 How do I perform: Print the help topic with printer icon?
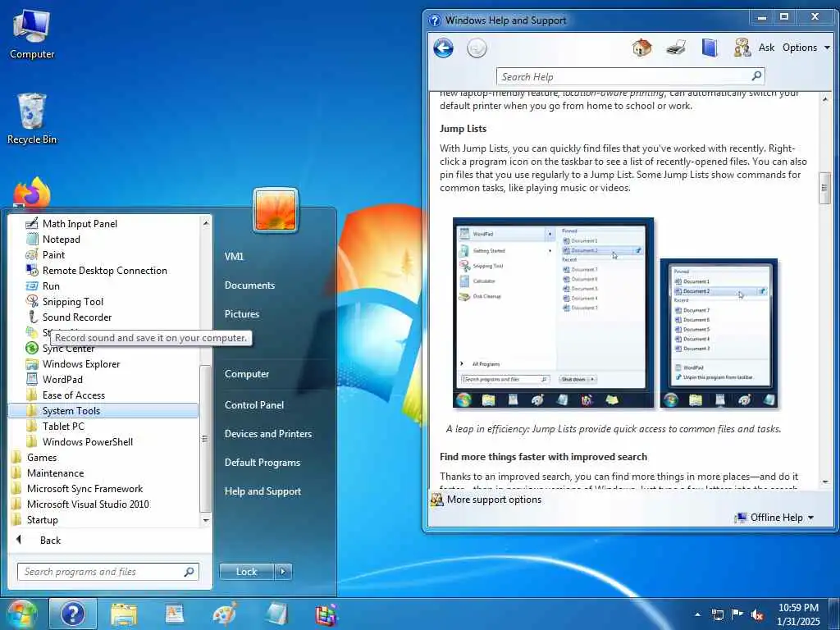(x=676, y=48)
